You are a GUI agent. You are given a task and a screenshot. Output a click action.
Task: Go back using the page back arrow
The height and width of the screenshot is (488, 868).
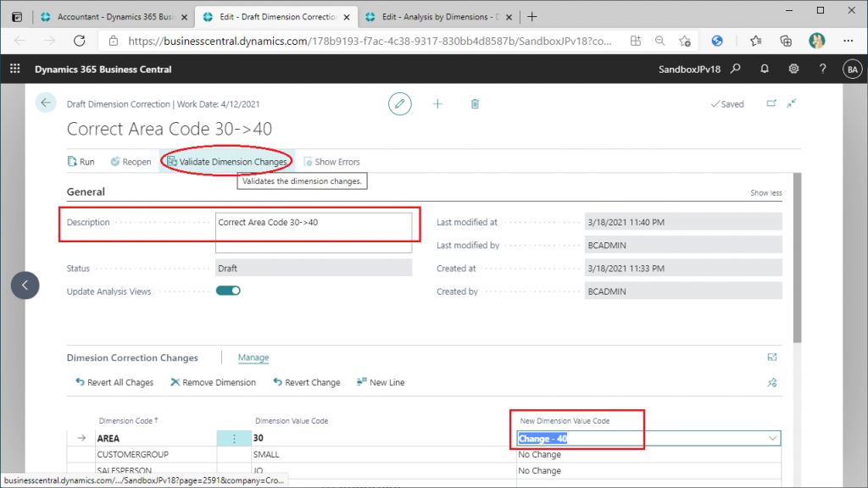[x=46, y=103]
